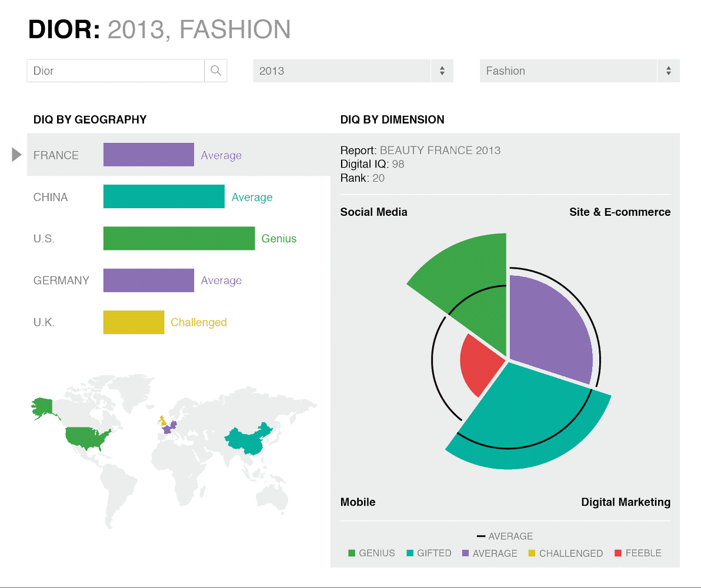Click the search magnifier icon
701x588 pixels.
click(215, 70)
